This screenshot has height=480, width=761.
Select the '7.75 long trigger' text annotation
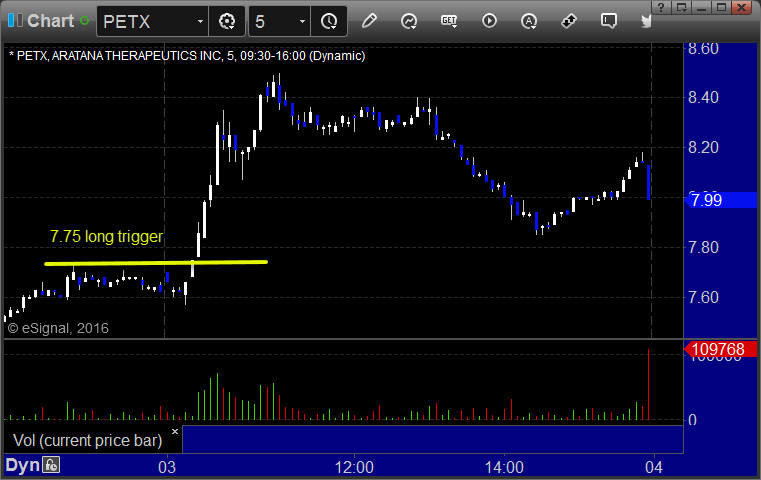pos(106,236)
